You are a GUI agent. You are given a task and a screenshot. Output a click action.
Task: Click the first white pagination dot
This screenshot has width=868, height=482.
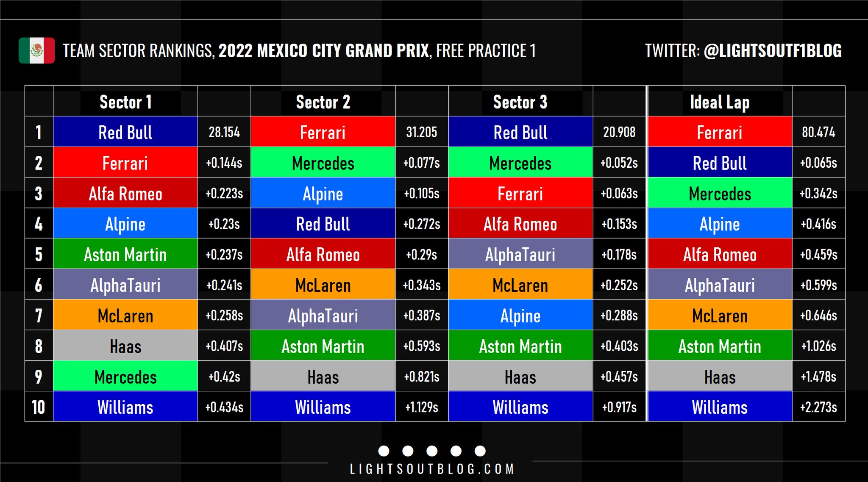click(x=384, y=451)
